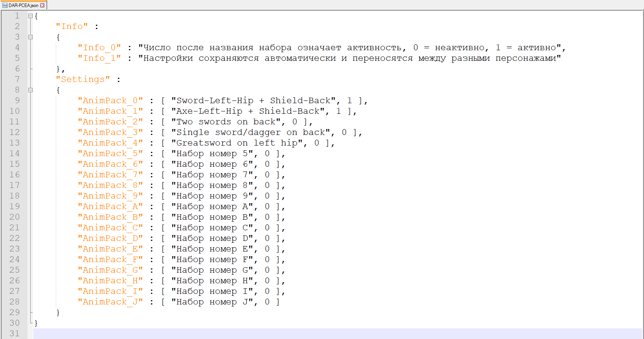Place cursor on the "Settings" key
This screenshot has width=644, height=339.
click(x=83, y=79)
